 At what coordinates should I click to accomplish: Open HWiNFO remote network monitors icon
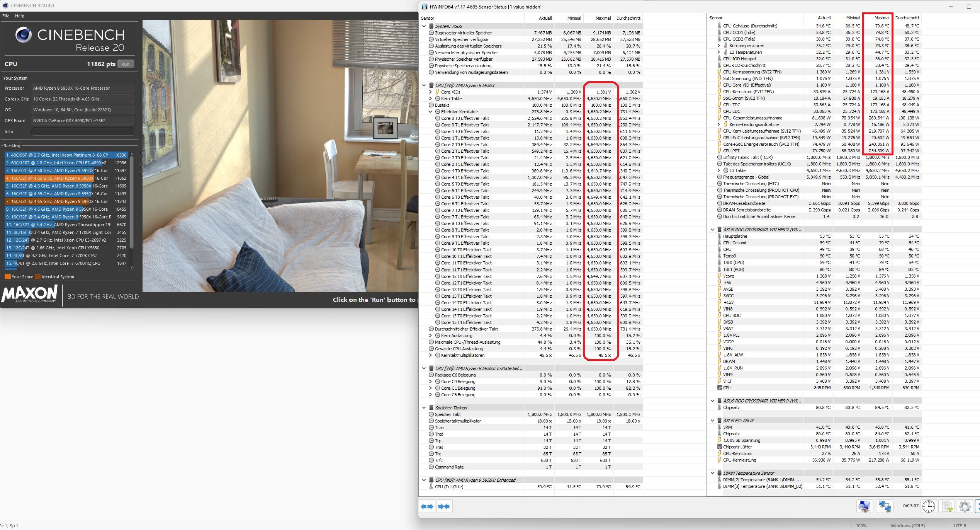coord(885,506)
